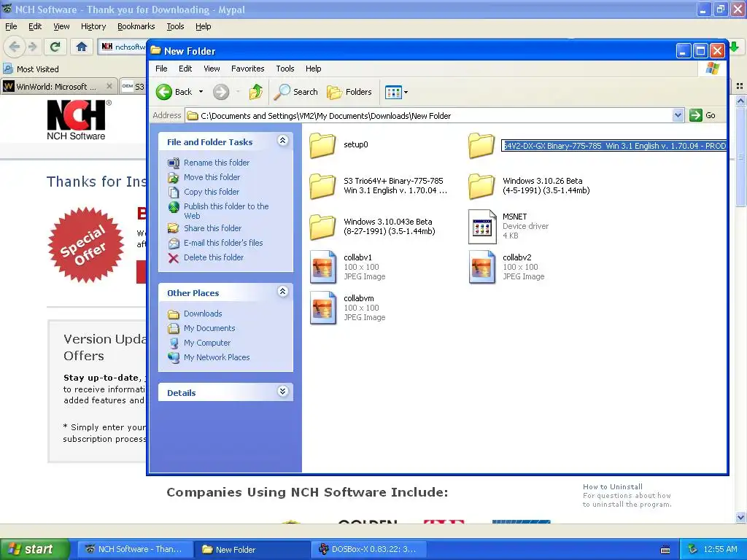Open Explorer File menu
The image size is (747, 560).
pos(161,69)
